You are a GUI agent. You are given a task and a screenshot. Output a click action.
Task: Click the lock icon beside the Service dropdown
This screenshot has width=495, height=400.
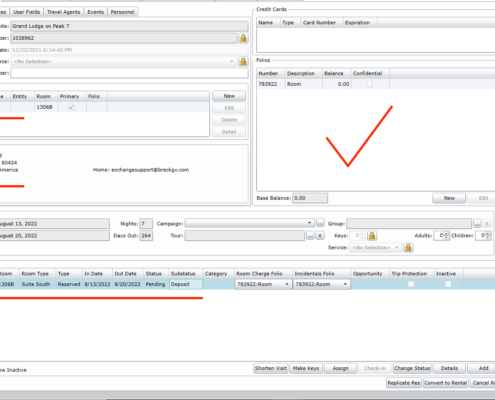[x=408, y=248]
